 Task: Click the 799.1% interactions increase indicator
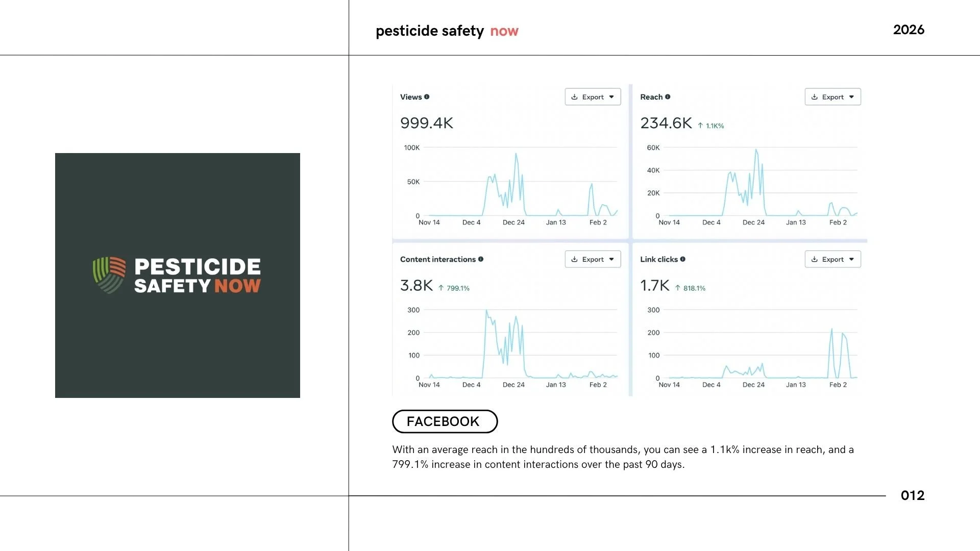(454, 288)
